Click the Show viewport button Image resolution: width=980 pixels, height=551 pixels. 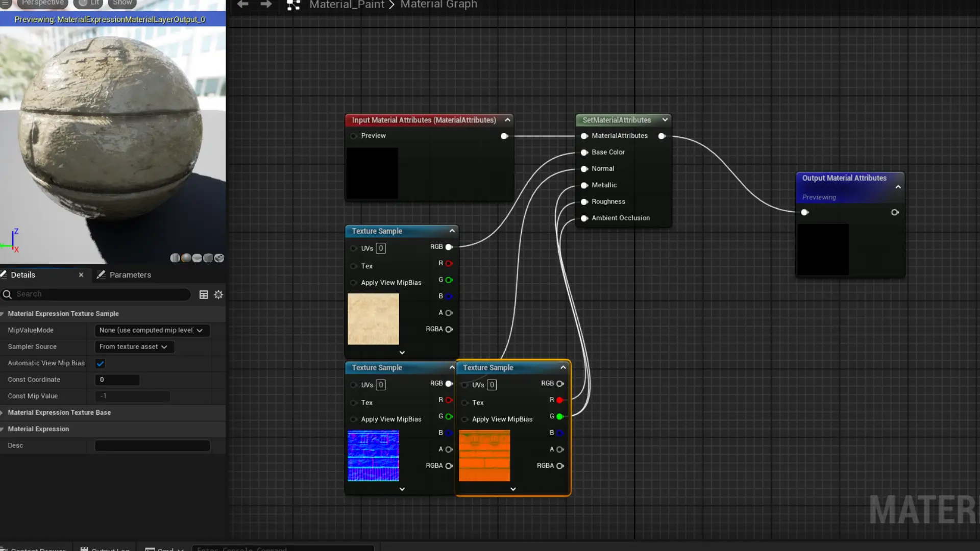(122, 3)
